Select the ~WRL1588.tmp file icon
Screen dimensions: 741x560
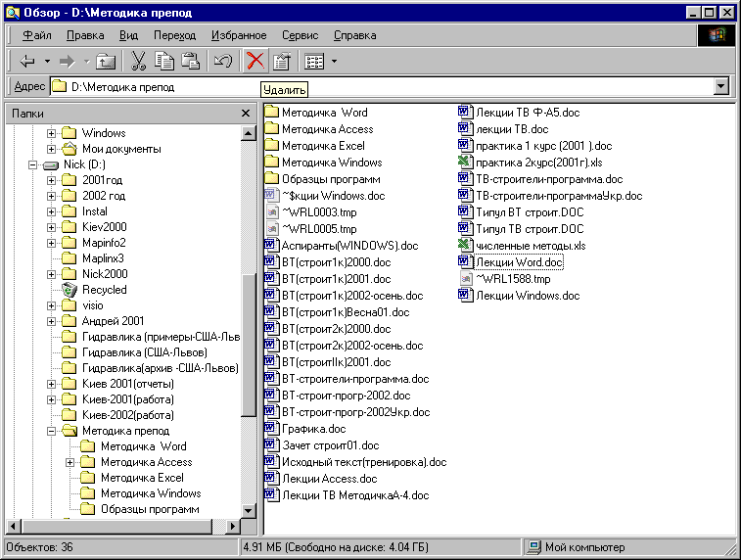pyautogui.click(x=466, y=278)
